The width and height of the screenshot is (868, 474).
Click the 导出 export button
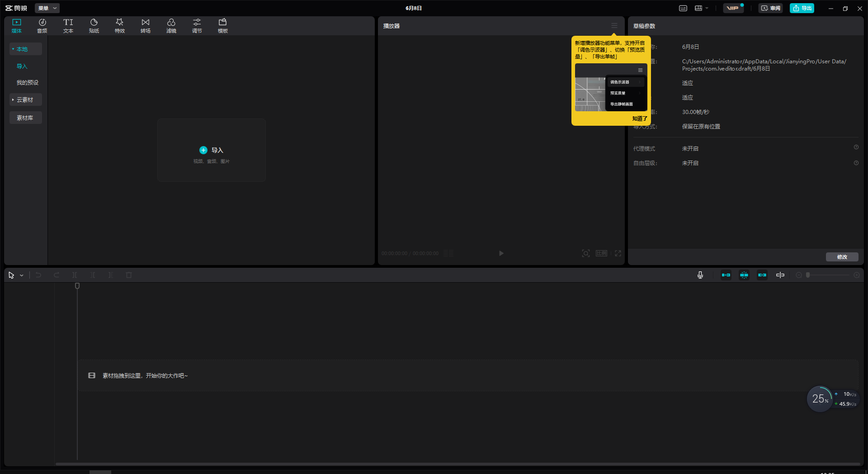pyautogui.click(x=802, y=8)
